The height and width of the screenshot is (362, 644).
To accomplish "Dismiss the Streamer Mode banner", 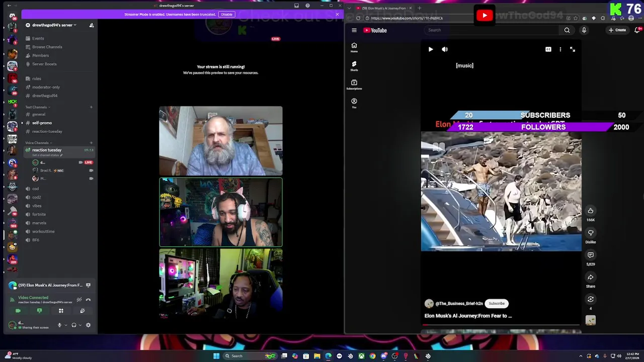I will pos(337,15).
